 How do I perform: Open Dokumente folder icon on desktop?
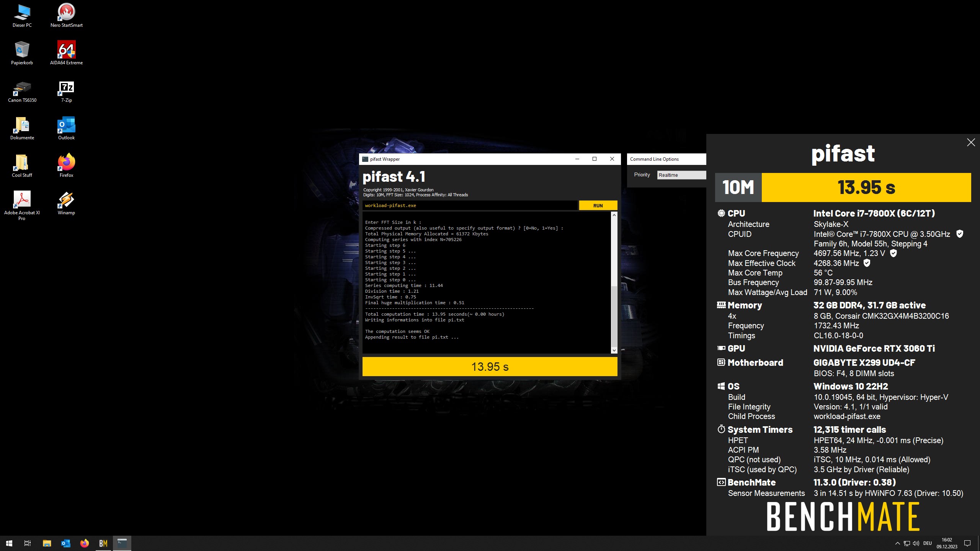point(22,129)
